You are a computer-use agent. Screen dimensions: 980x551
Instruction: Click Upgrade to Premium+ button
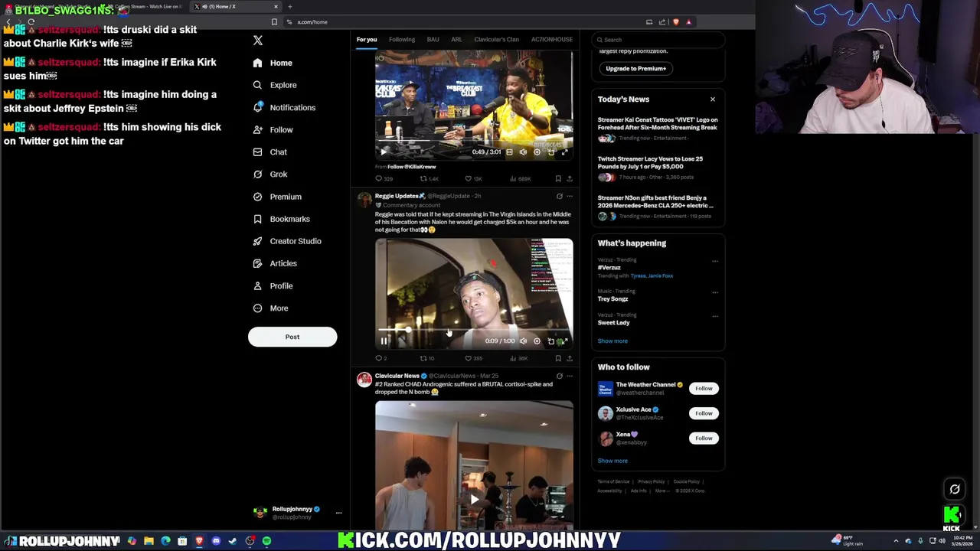coord(636,68)
